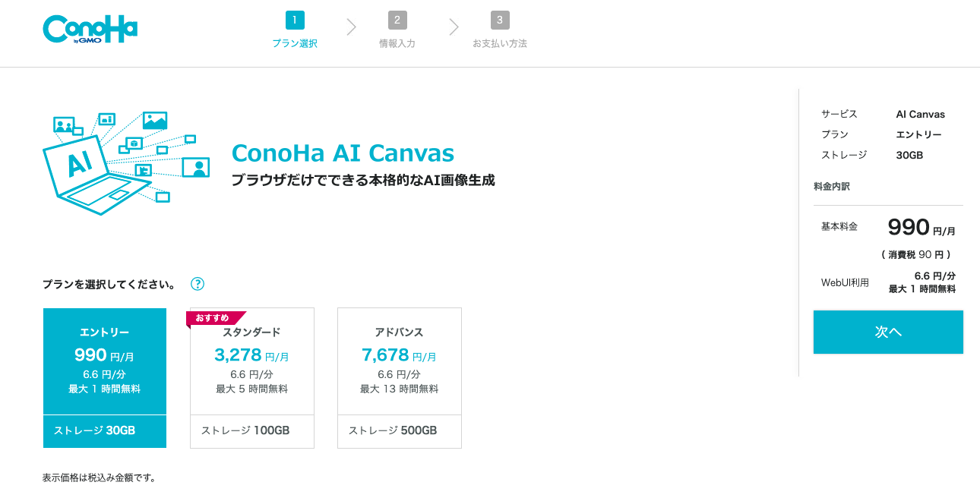This screenshot has width=980, height=498.
Task: Click the step 3 number badge
Action: click(500, 20)
